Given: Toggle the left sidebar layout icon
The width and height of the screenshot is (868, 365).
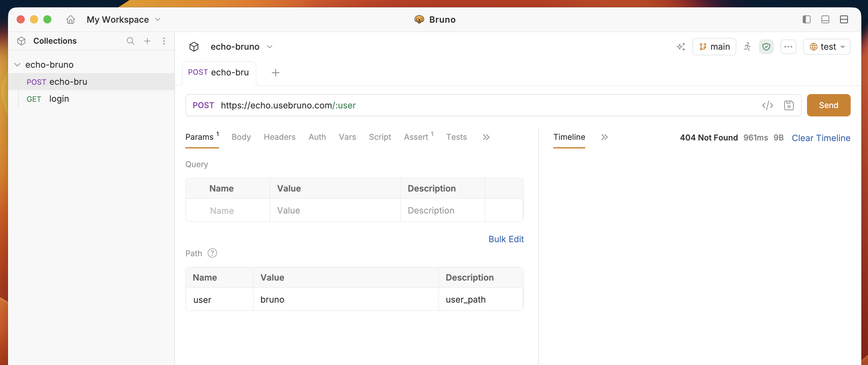Looking at the screenshot, I should (x=806, y=20).
